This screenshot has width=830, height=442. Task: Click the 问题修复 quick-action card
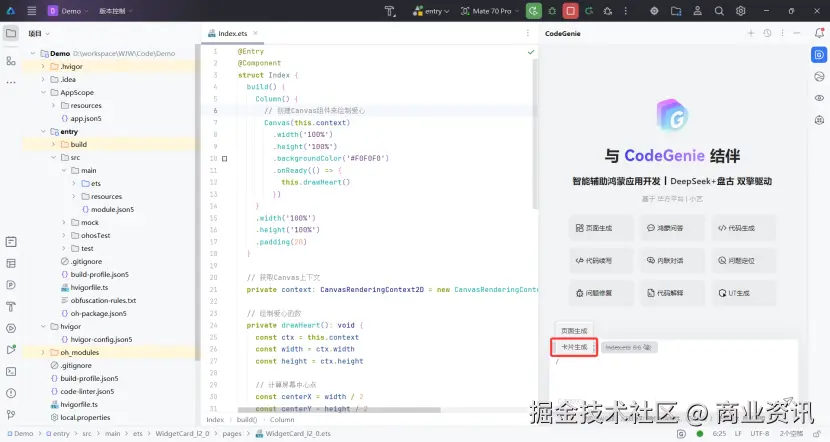601,293
